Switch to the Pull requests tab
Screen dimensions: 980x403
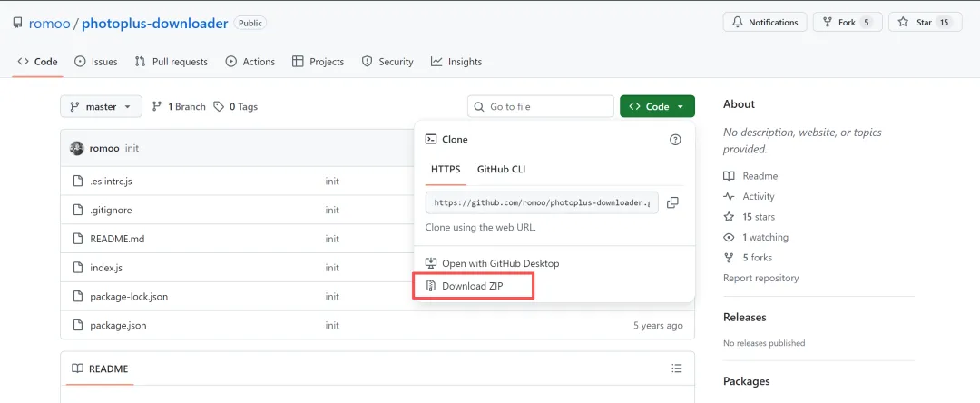pyautogui.click(x=171, y=62)
